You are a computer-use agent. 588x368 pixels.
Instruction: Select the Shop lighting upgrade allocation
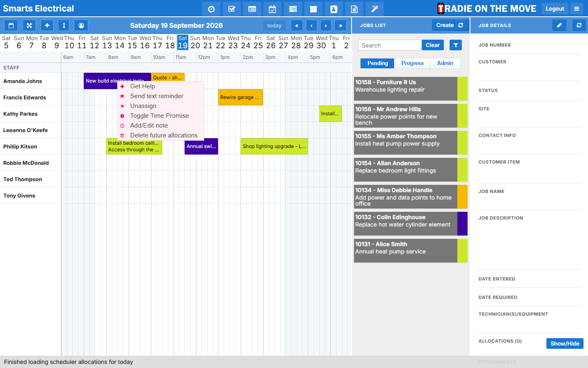point(274,146)
